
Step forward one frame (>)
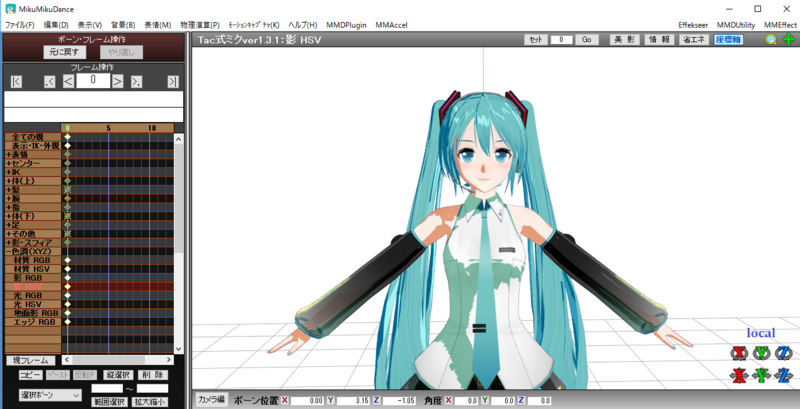point(118,81)
